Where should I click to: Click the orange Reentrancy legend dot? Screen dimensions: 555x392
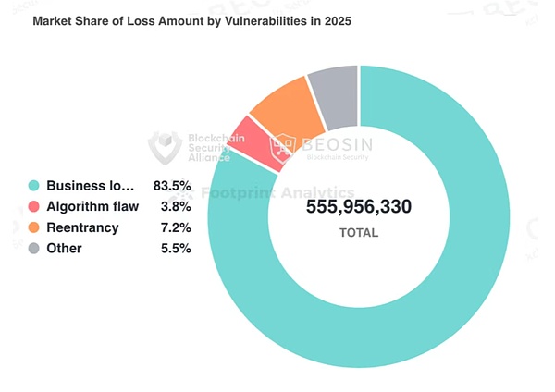(x=34, y=227)
